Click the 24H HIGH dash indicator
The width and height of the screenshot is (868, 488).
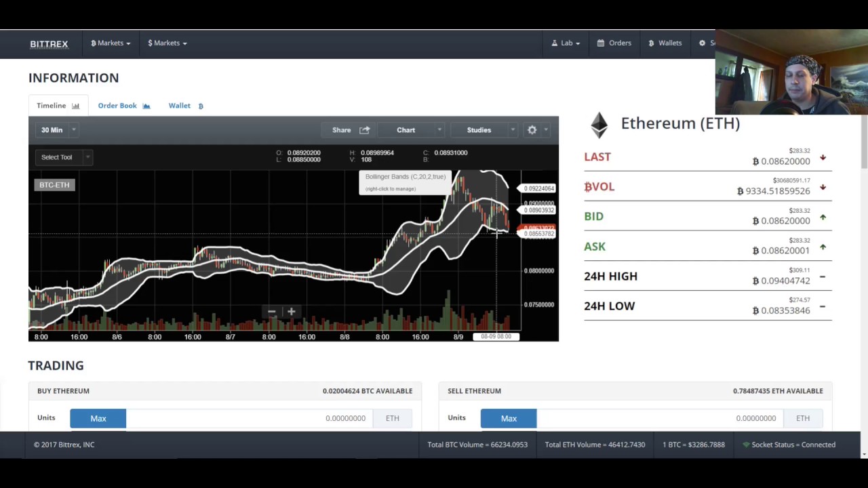point(823,277)
